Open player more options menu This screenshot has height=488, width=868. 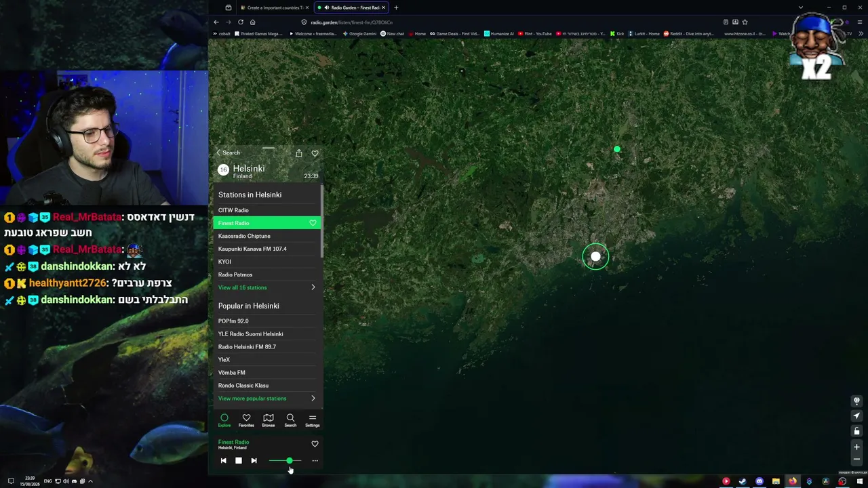315,461
